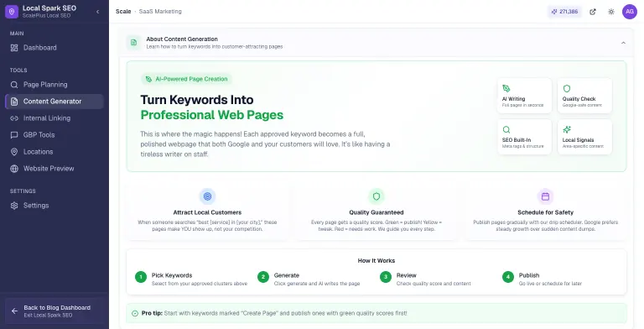Click the Page Planning magnifier icon
The width and height of the screenshot is (644, 329).
point(14,85)
